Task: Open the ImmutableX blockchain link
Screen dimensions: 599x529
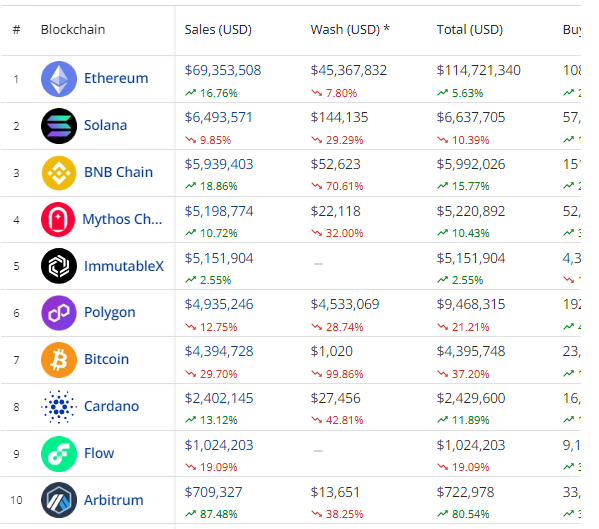Action: click(124, 266)
